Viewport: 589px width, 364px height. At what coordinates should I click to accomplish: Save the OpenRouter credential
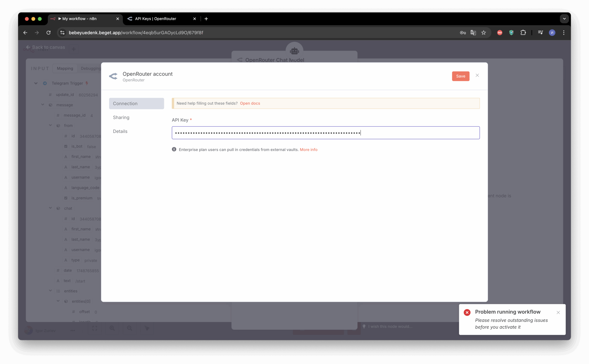(460, 76)
